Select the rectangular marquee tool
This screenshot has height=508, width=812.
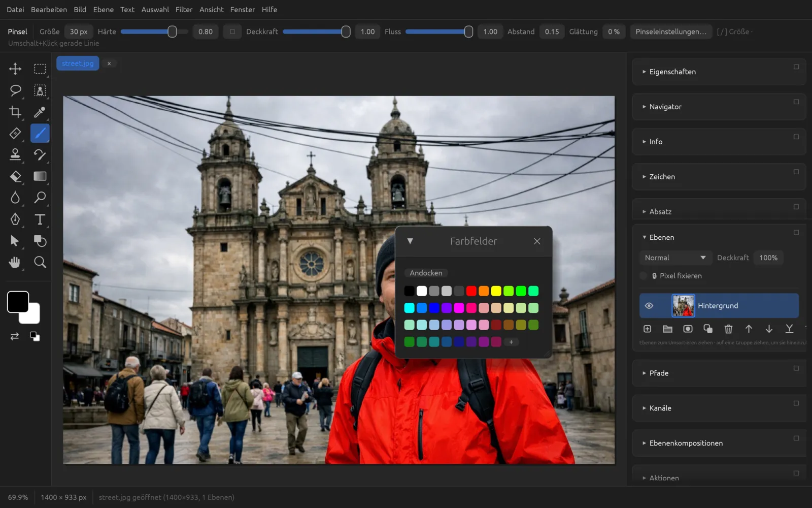click(x=40, y=69)
